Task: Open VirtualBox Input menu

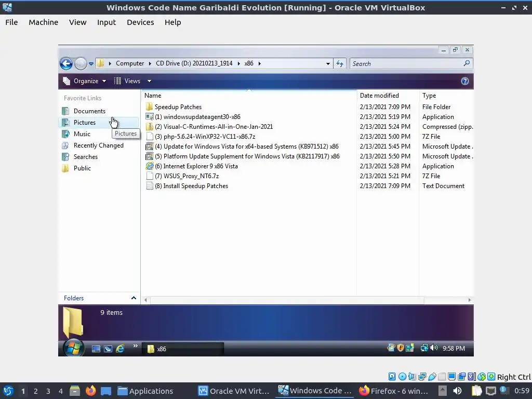Action: tap(107, 22)
